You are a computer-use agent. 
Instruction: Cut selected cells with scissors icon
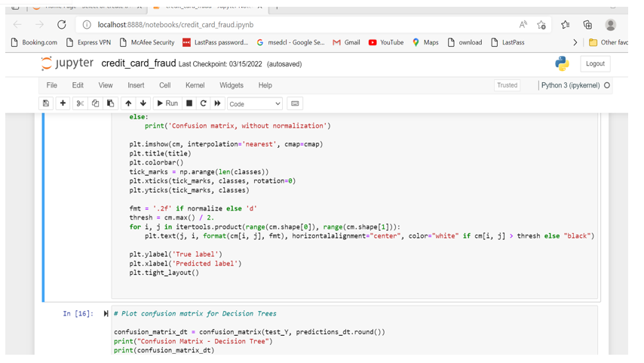(80, 103)
